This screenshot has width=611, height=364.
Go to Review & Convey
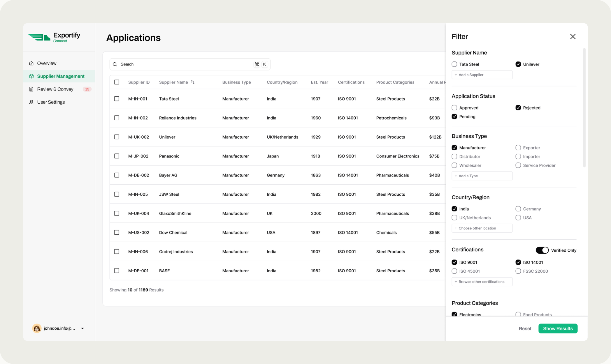click(x=59, y=89)
